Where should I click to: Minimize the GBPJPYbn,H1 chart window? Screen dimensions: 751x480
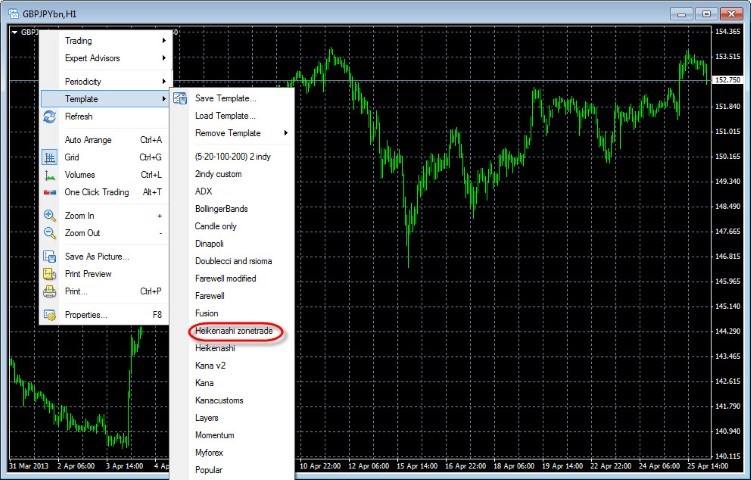tap(682, 13)
